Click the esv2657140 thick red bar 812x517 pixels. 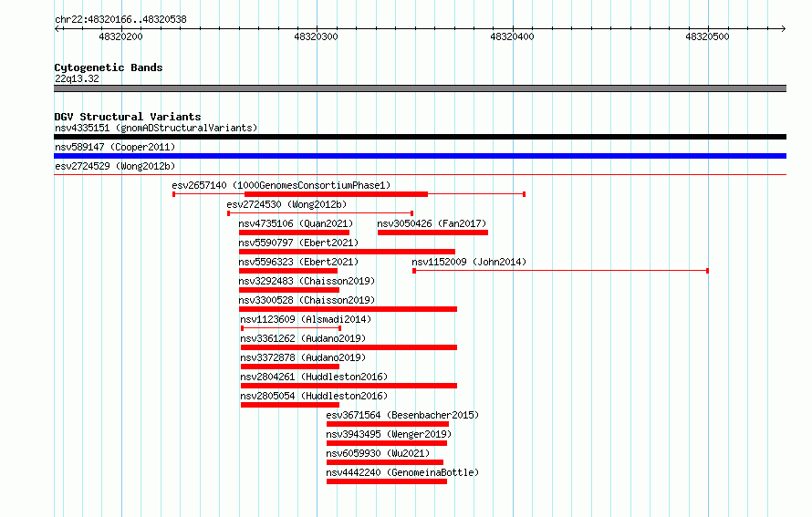click(336, 194)
